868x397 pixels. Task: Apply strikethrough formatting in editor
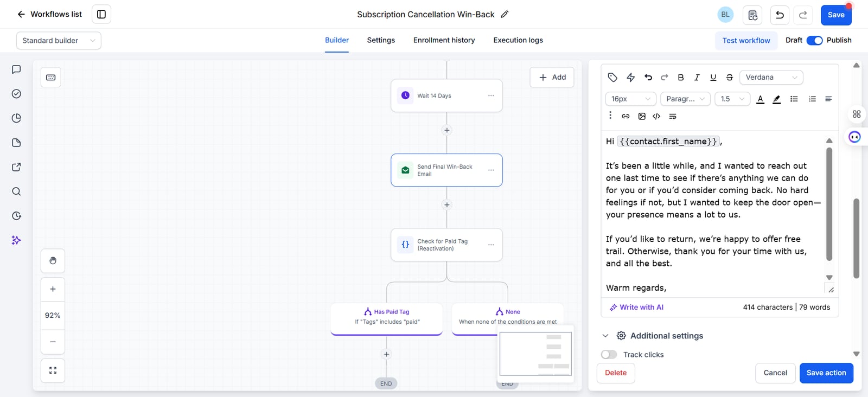tap(730, 78)
